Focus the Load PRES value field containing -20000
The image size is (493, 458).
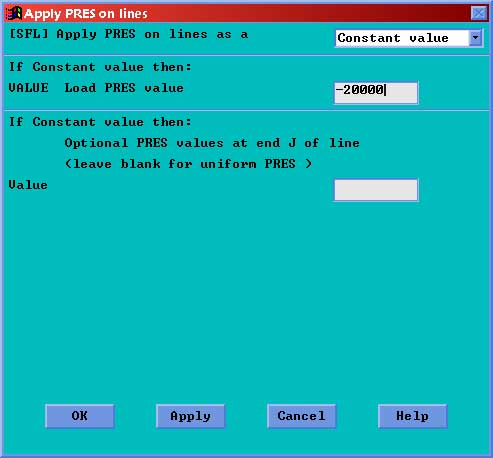(x=376, y=92)
